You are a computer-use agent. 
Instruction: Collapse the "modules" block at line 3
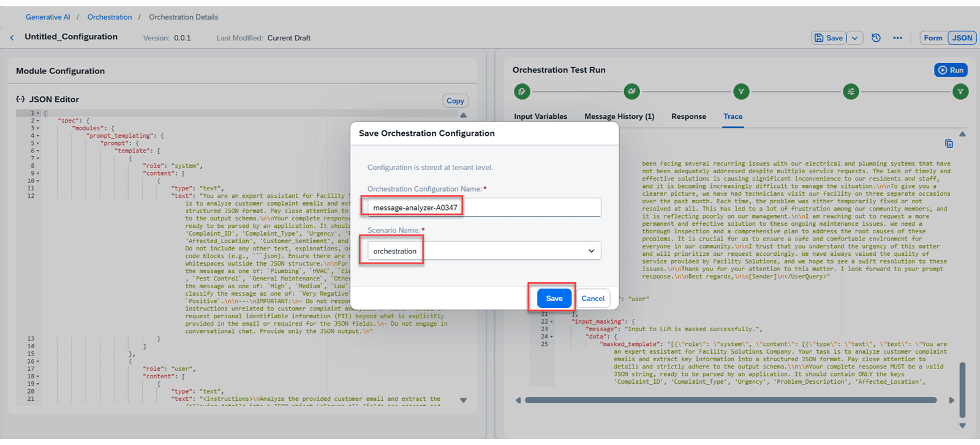(x=38, y=129)
